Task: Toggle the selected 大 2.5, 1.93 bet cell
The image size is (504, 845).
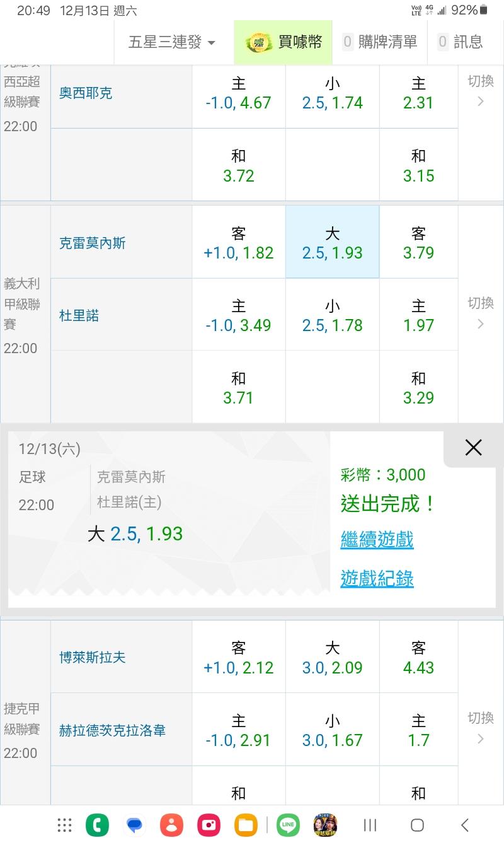Action: click(333, 243)
